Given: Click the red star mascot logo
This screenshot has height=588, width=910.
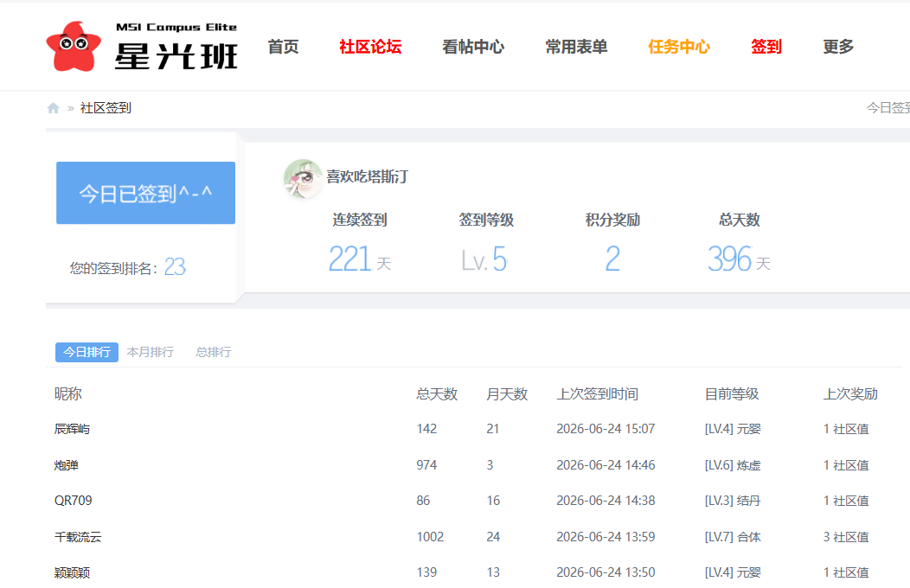Looking at the screenshot, I should [x=74, y=47].
